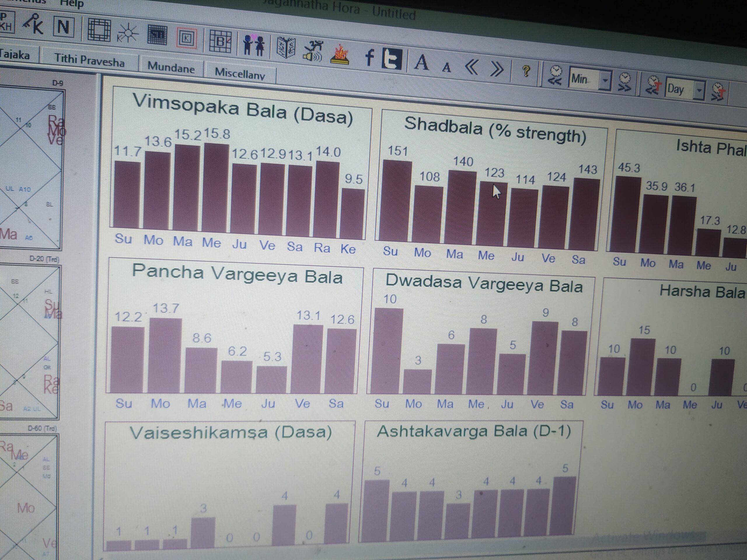The image size is (747, 560).
Task: Click the Twitter share icon
Action: (392, 59)
